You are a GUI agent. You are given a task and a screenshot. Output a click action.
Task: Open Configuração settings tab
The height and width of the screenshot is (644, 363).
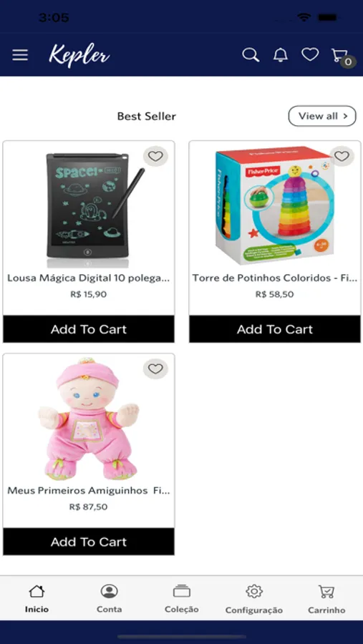pos(254,599)
